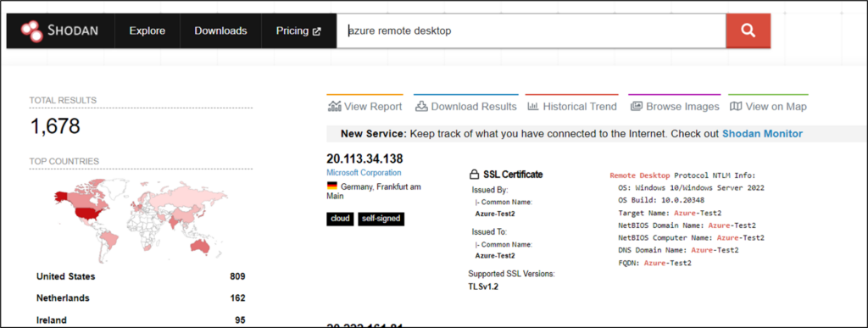Select the Issued To common name Azure-Test2
The image size is (868, 328).
coord(495,256)
